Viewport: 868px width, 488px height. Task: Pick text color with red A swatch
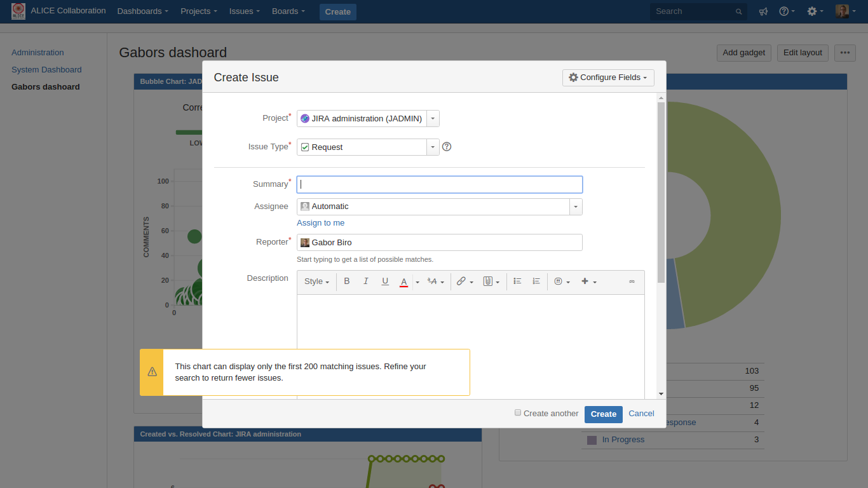click(403, 281)
